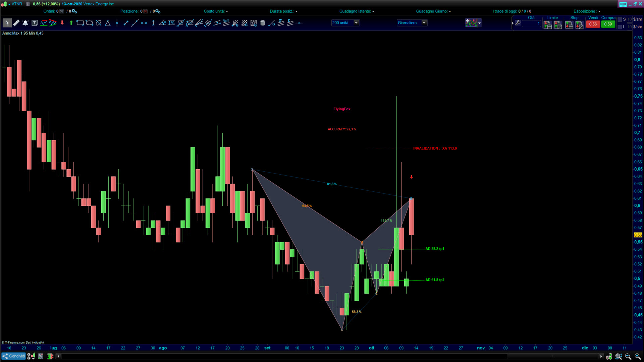Click the Compra 0,59 buy button
Image resolution: width=644 pixels, height=362 pixels.
click(x=608, y=24)
